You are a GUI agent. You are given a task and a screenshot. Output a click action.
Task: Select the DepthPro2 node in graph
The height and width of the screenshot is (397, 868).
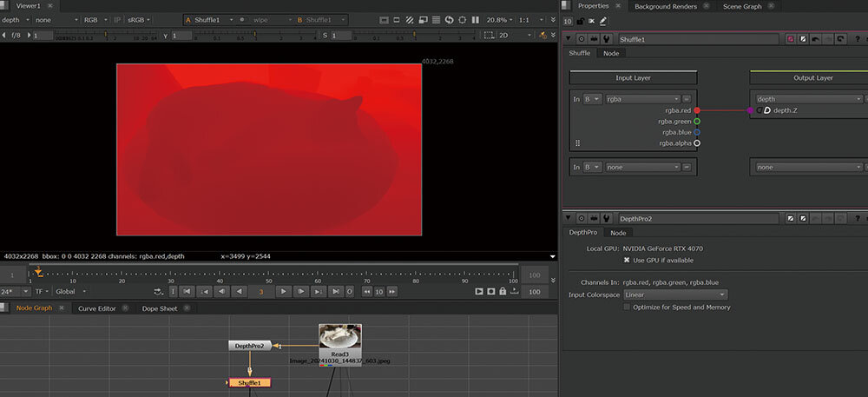(250, 345)
